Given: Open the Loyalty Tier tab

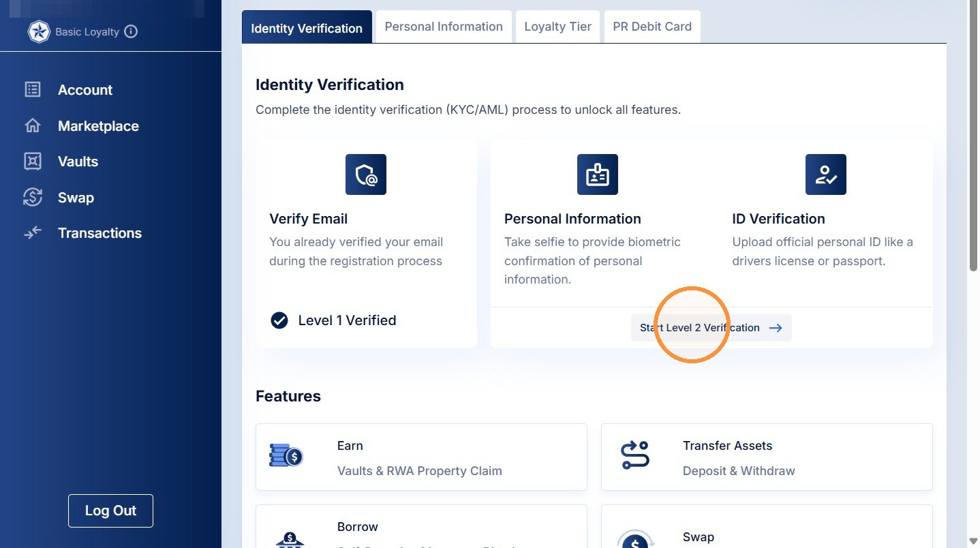Looking at the screenshot, I should point(558,27).
